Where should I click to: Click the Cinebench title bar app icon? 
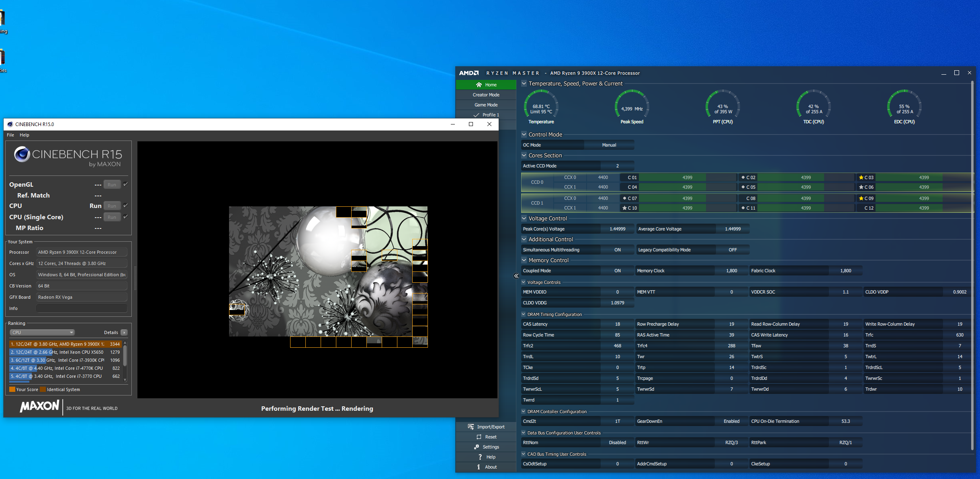10,124
